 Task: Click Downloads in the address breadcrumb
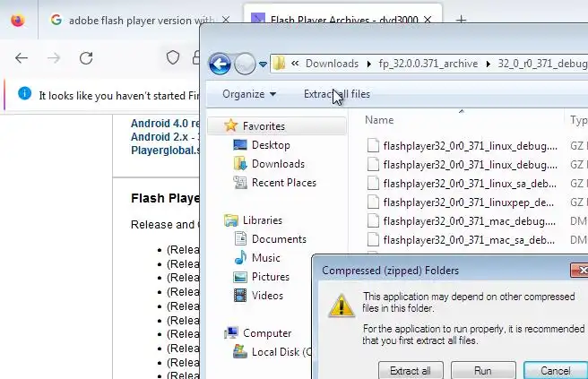pos(332,64)
